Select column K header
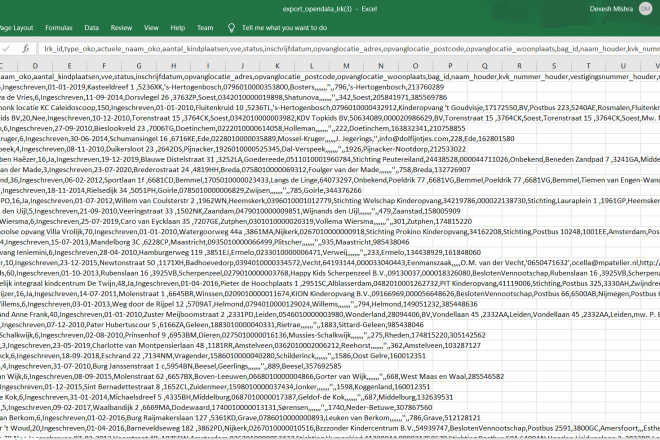 (x=277, y=66)
